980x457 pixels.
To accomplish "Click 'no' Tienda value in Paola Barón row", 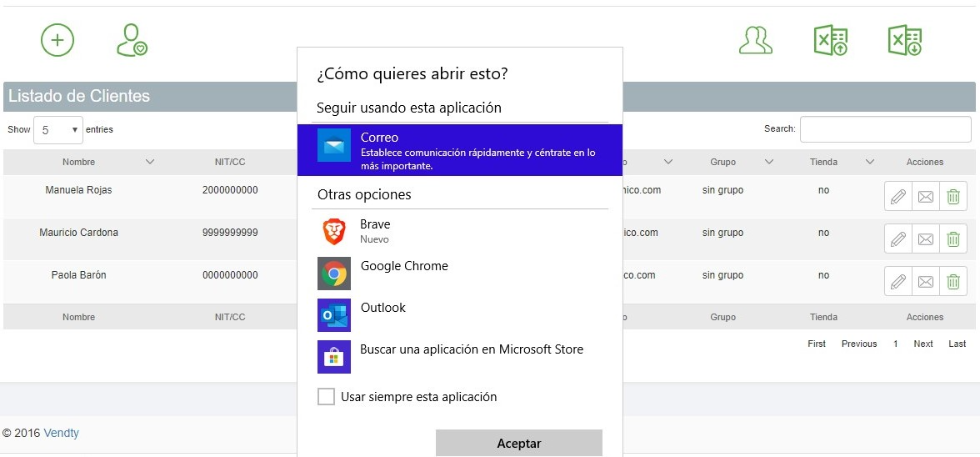I will (x=823, y=275).
